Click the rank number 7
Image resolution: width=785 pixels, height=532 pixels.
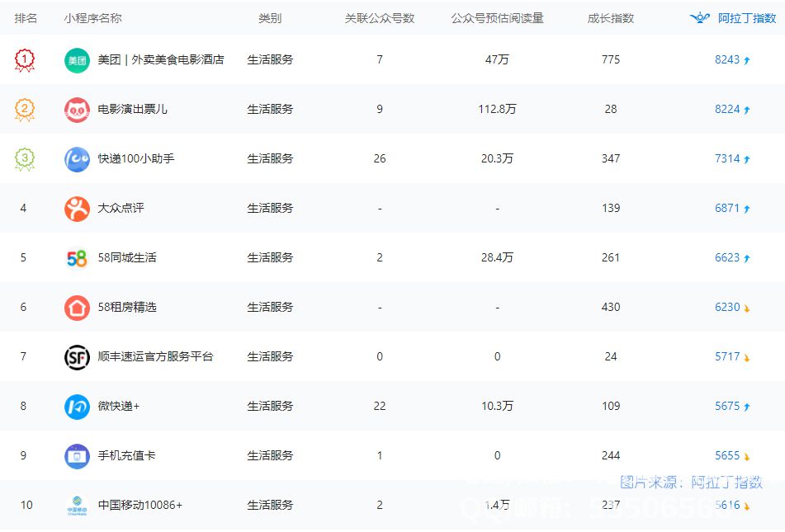click(23, 357)
